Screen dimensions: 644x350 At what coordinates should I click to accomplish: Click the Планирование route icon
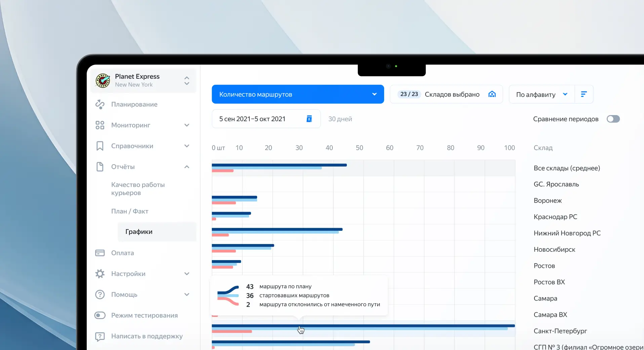click(100, 104)
